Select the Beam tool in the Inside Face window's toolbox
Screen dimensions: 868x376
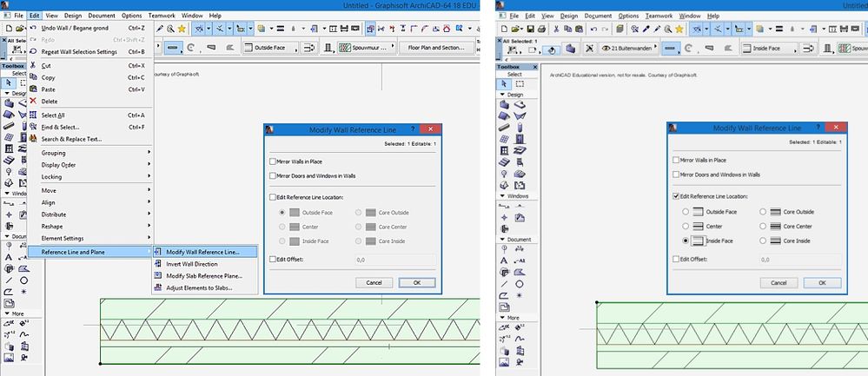pyautogui.click(x=504, y=127)
